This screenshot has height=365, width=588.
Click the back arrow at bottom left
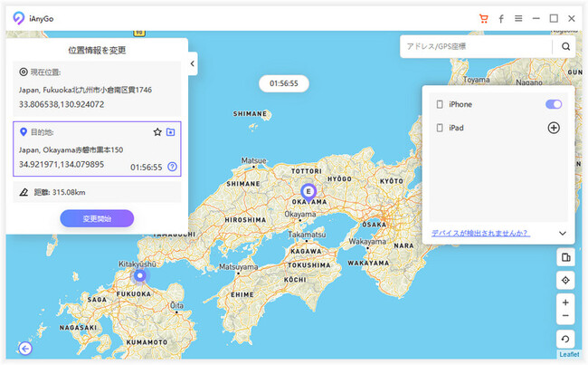pos(24,348)
